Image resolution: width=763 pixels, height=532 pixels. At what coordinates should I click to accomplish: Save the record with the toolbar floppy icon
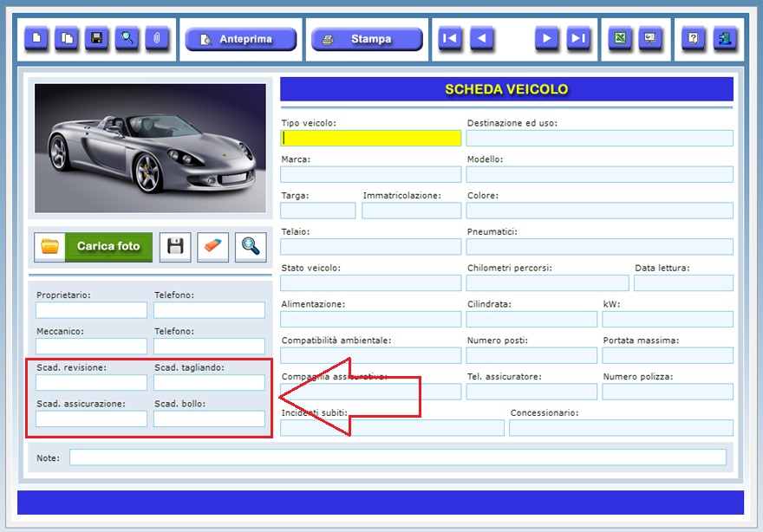(x=97, y=39)
